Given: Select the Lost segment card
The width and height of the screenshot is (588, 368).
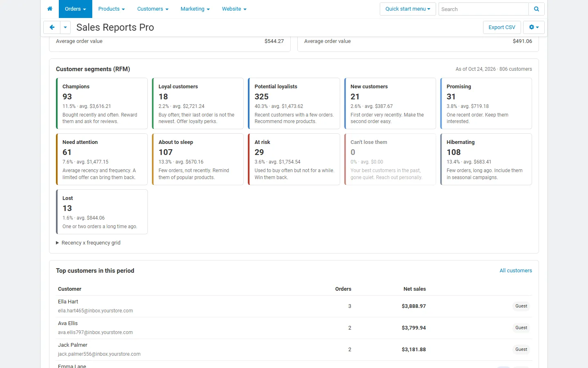Looking at the screenshot, I should 102,212.
